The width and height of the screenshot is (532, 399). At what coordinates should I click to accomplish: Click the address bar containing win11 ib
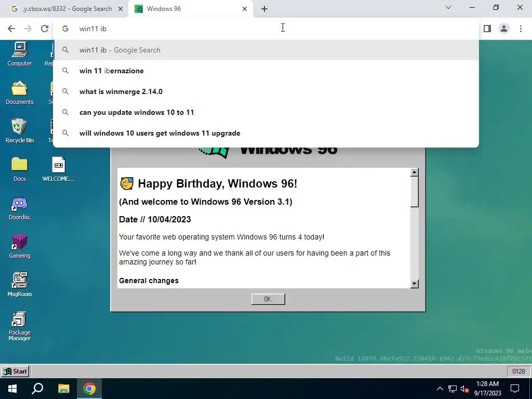266,29
